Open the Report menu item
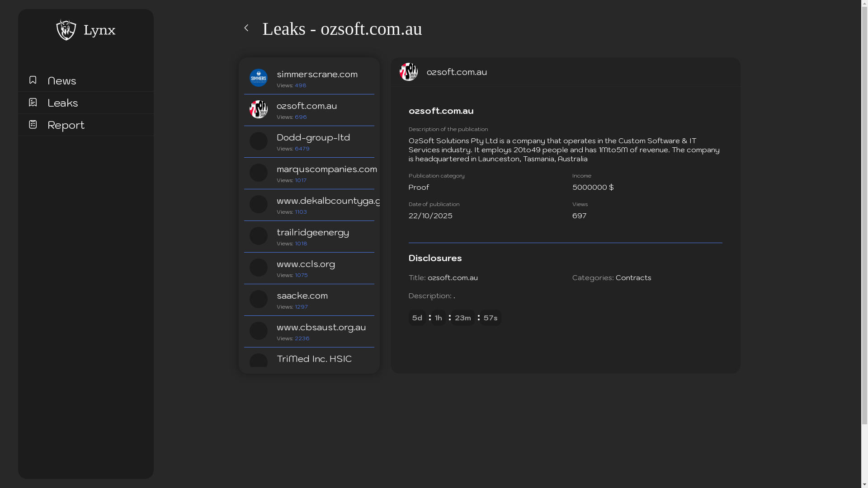The width and height of the screenshot is (868, 488). (x=66, y=125)
